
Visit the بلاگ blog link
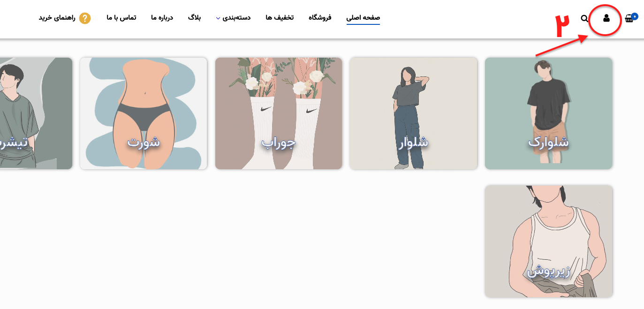pos(195,17)
